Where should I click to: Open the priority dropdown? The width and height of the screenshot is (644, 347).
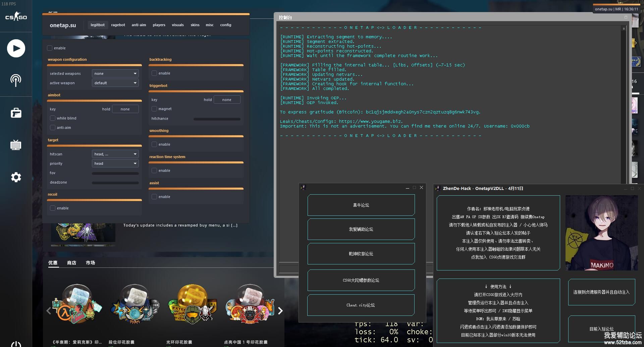point(115,163)
